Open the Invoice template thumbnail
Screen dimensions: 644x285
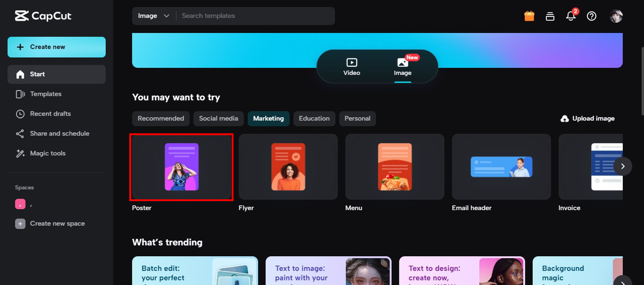click(x=591, y=167)
